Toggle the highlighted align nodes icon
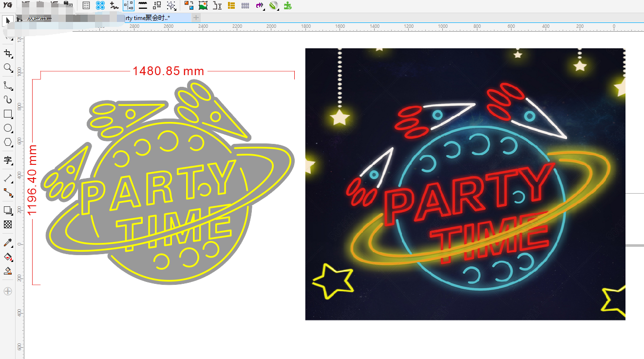Image resolution: width=644 pixels, height=359 pixels. pos(129,5)
